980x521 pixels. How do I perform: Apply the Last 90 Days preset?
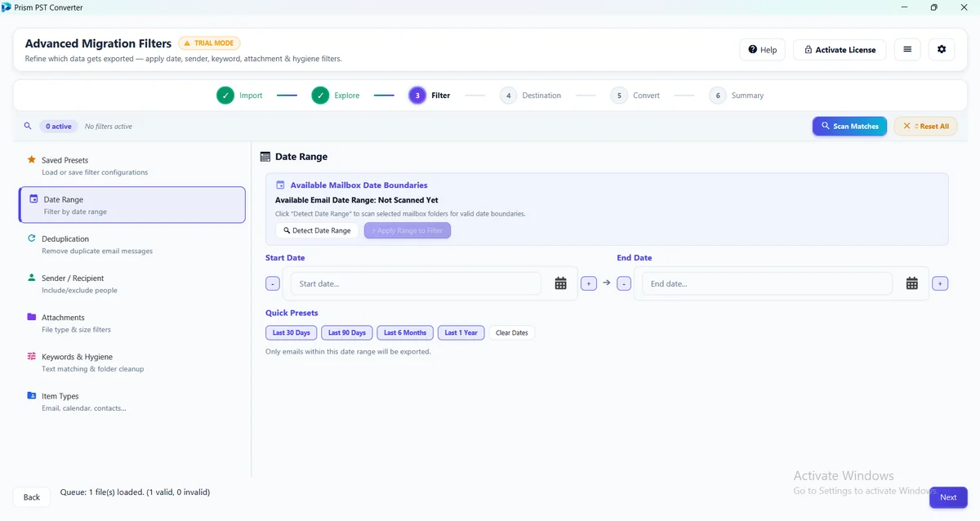(347, 333)
